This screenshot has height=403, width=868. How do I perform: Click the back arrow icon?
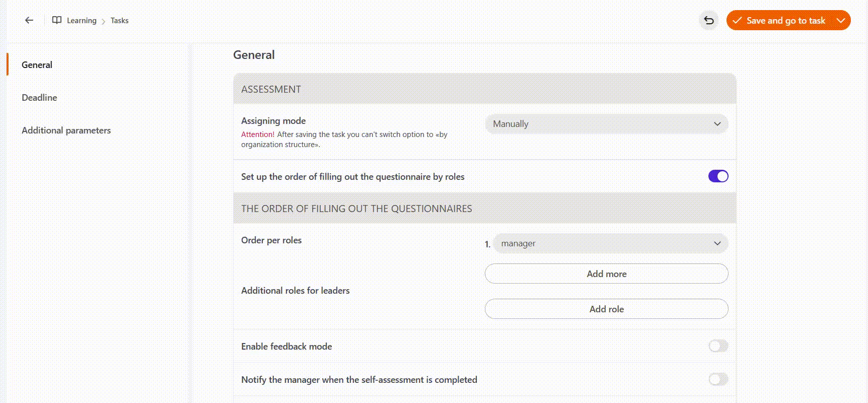pos(29,20)
